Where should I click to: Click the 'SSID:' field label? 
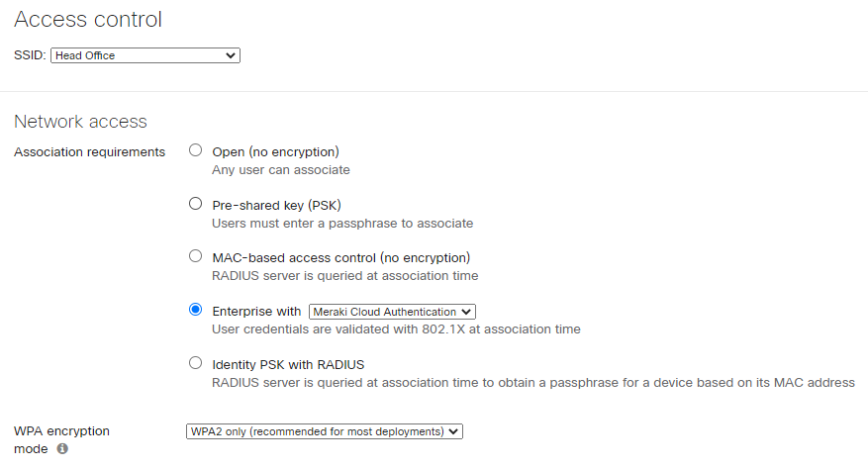(30, 56)
